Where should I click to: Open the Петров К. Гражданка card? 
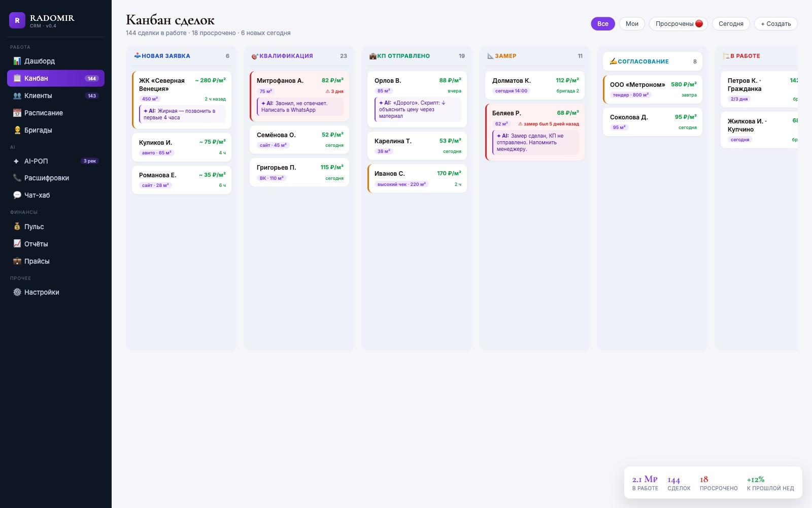tap(759, 89)
